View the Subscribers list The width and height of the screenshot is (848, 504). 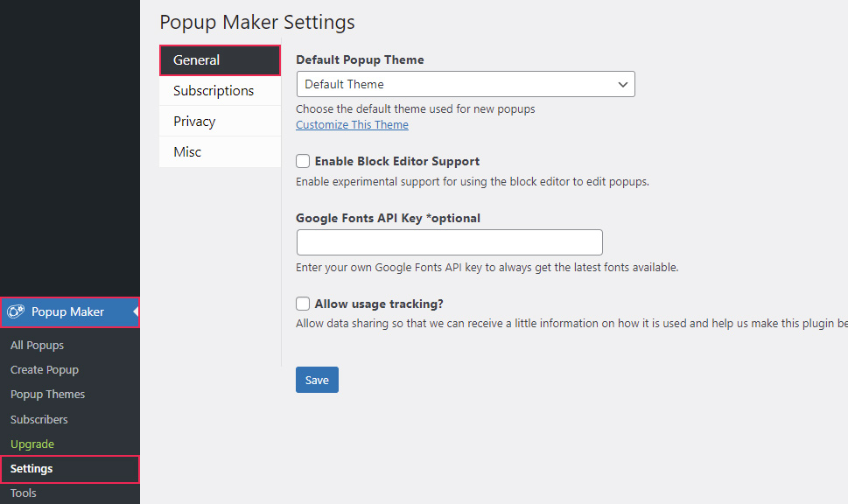pos(39,419)
